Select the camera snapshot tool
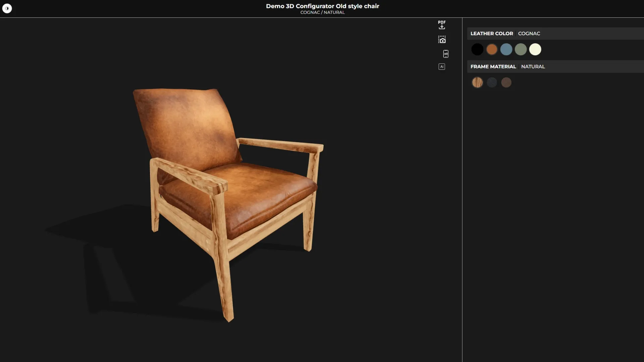The image size is (644, 362). (x=442, y=39)
